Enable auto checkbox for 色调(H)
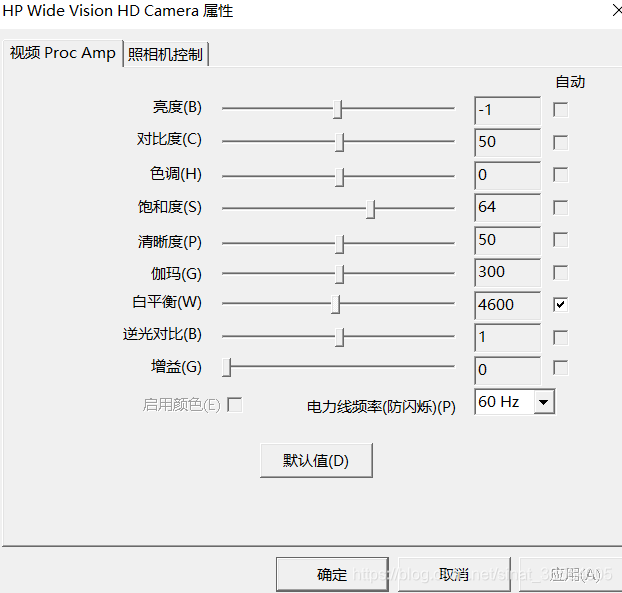This screenshot has width=622, height=593. coord(560,175)
